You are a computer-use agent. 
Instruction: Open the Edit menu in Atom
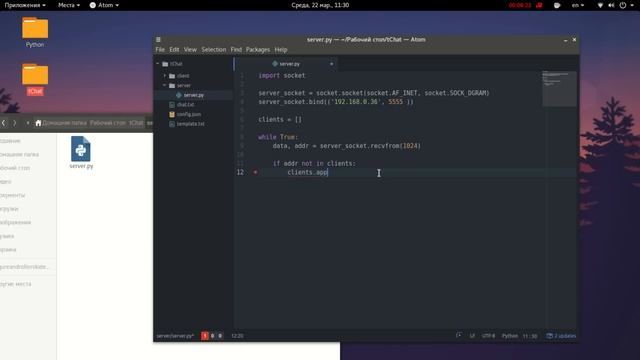click(x=174, y=49)
